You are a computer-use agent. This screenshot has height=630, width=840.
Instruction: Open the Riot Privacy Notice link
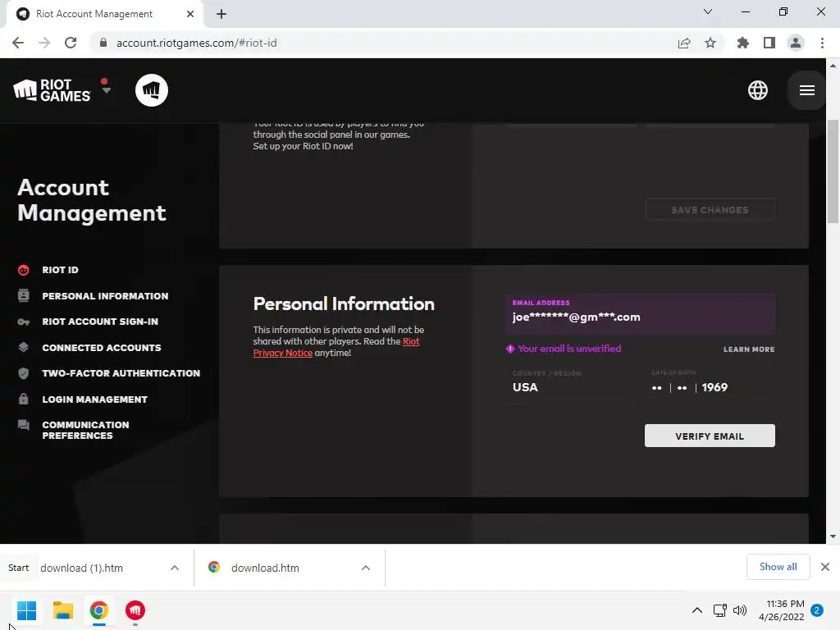336,347
